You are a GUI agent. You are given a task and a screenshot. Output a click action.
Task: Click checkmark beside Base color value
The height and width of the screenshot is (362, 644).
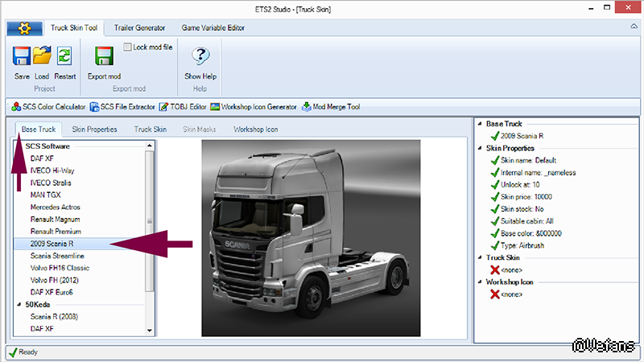[x=495, y=233]
